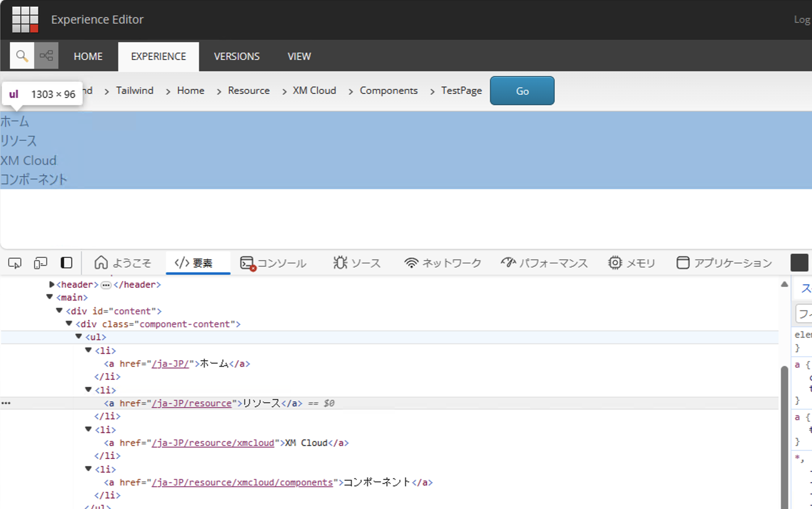
Task: Open the VIEW ribbon tab
Action: click(x=299, y=56)
